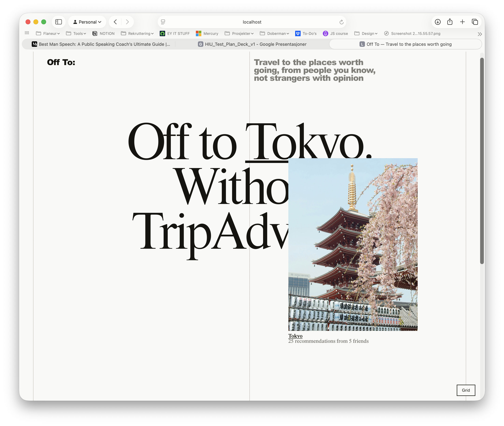
Task: Click the Tools folder icon
Action: point(69,33)
